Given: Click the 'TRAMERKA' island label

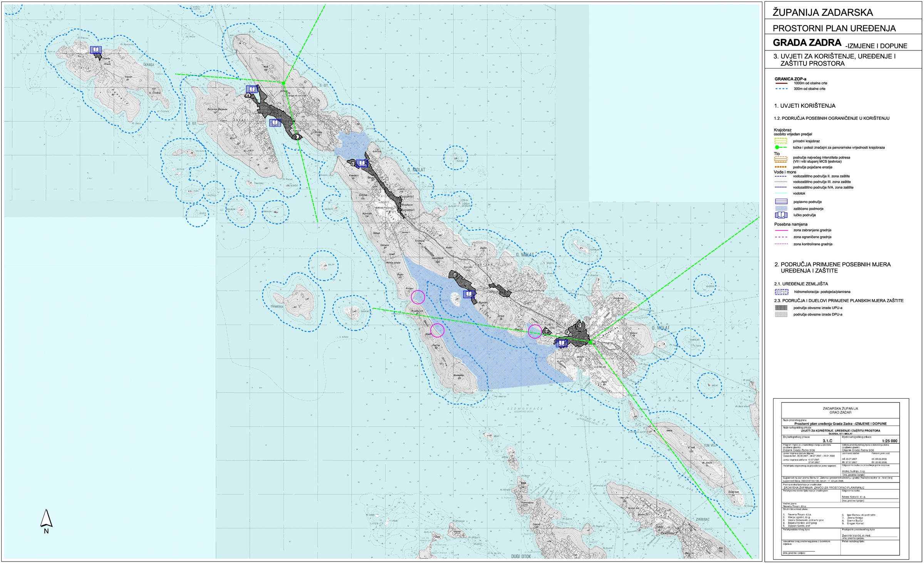Looking at the screenshot, I should [x=277, y=307].
